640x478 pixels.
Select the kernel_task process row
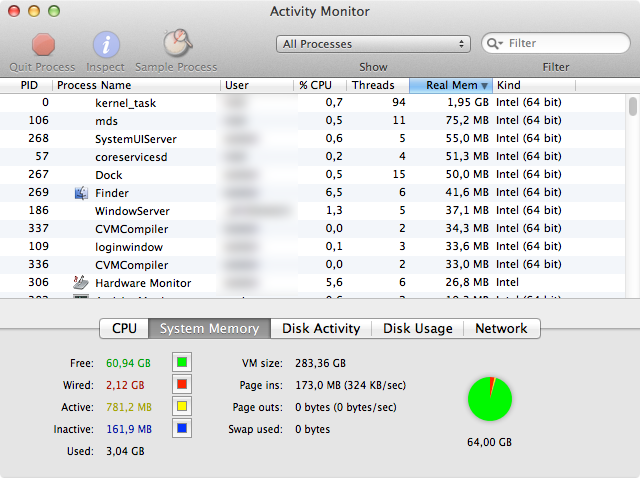point(312,102)
